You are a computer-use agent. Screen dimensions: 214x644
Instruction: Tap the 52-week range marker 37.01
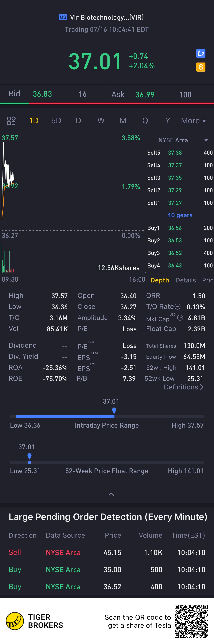pos(29,456)
